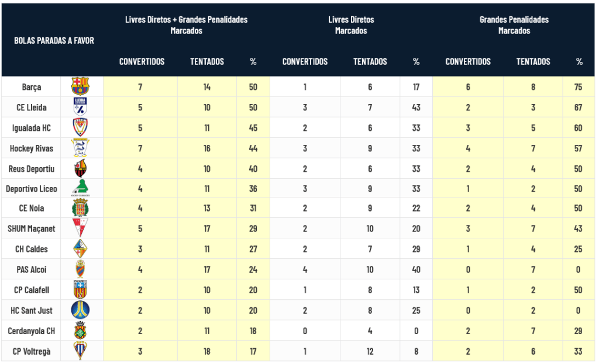Select the HC Sant Just round logo
Viewport: 599px width, 364px height.
tap(80, 310)
